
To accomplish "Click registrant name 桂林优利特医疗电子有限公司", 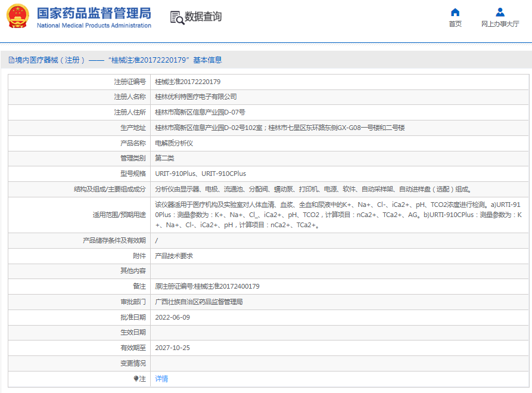I will coord(196,97).
